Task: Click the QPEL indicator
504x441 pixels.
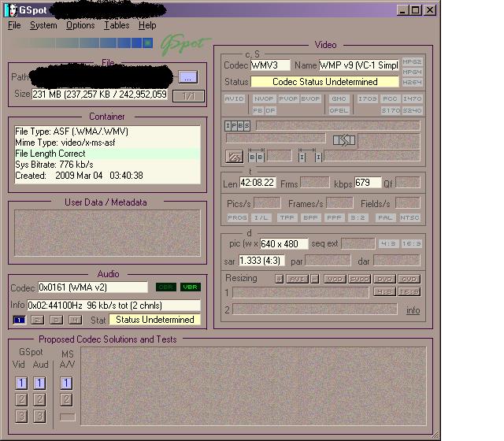Action: [339, 110]
